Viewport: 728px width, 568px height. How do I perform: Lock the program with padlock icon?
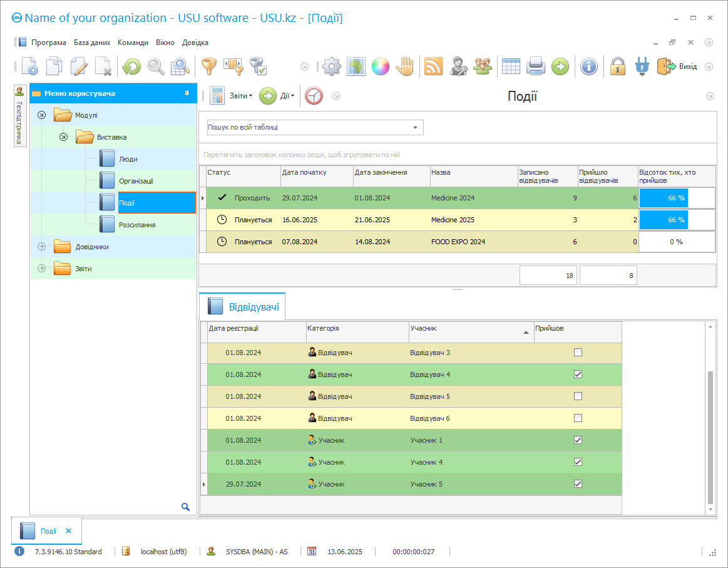(x=617, y=66)
